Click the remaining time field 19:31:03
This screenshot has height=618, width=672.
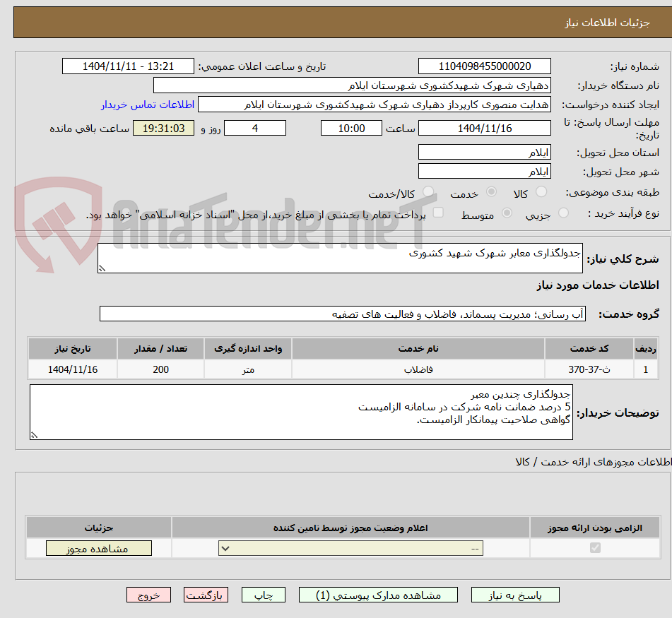coord(163,128)
